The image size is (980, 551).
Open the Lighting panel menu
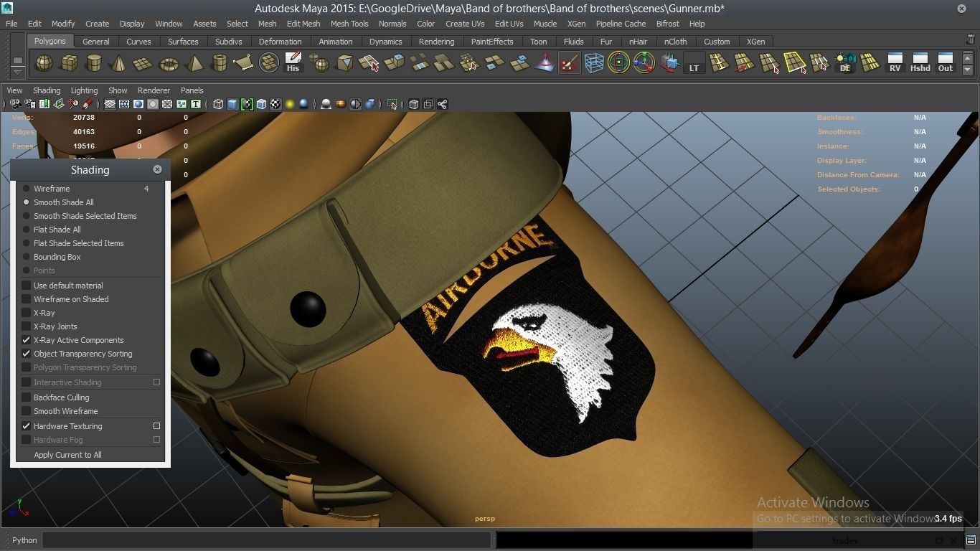84,90
